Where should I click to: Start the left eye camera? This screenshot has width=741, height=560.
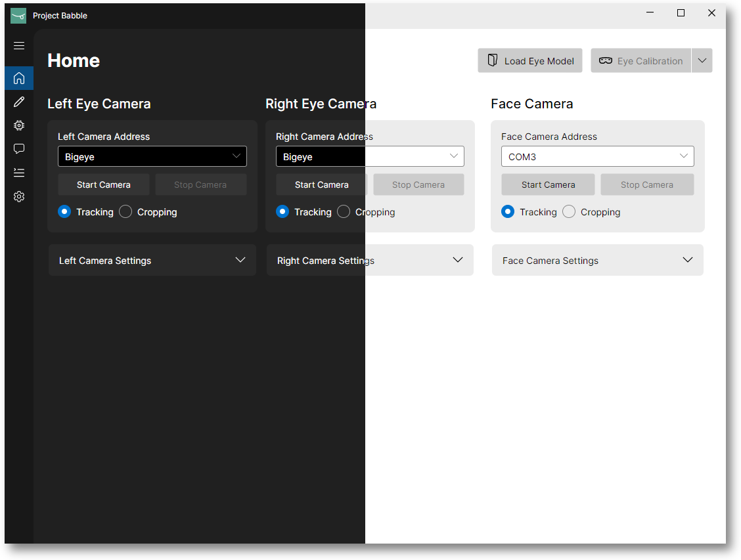[104, 184]
